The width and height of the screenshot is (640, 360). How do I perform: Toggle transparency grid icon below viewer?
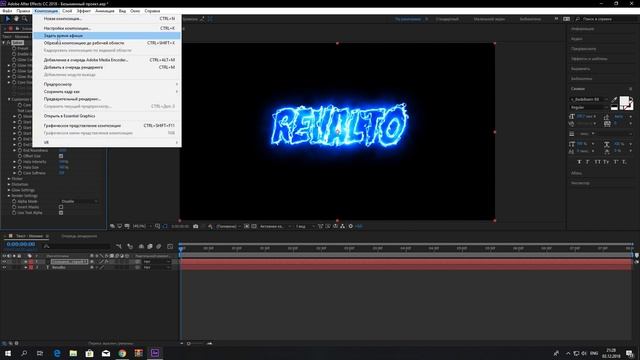pos(254,226)
